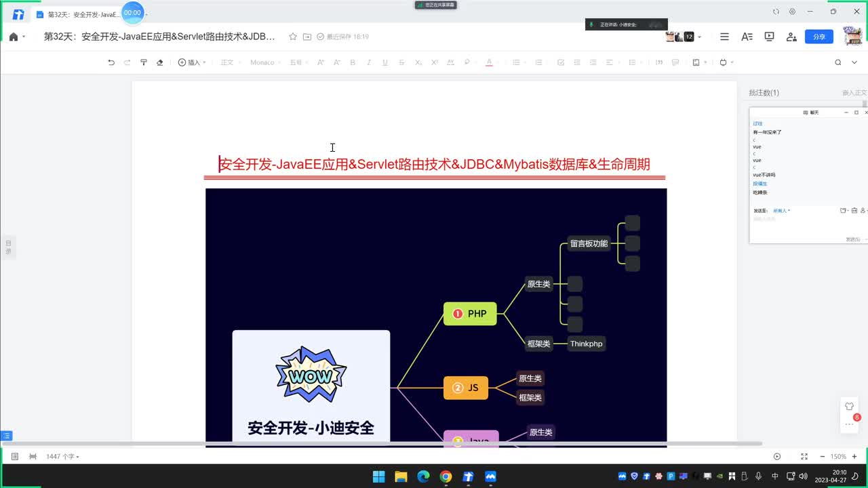Image resolution: width=868 pixels, height=488 pixels.
Task: Open the 插入 insert menu
Action: 192,62
